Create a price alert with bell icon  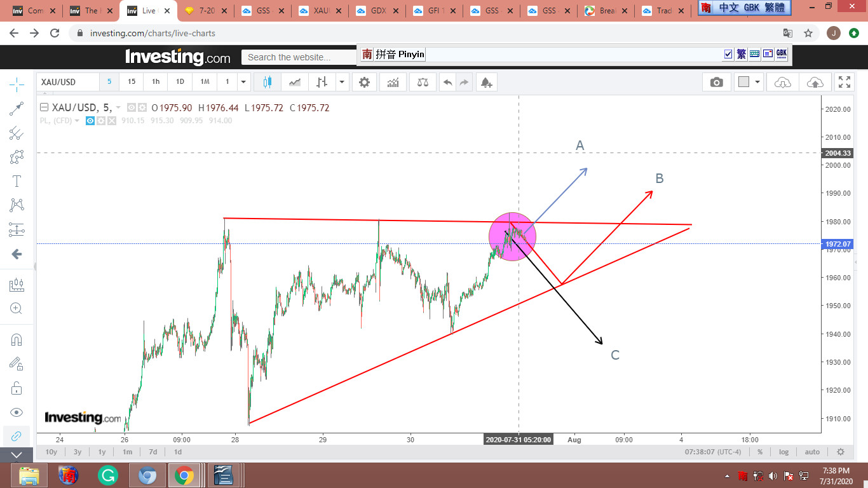[486, 82]
